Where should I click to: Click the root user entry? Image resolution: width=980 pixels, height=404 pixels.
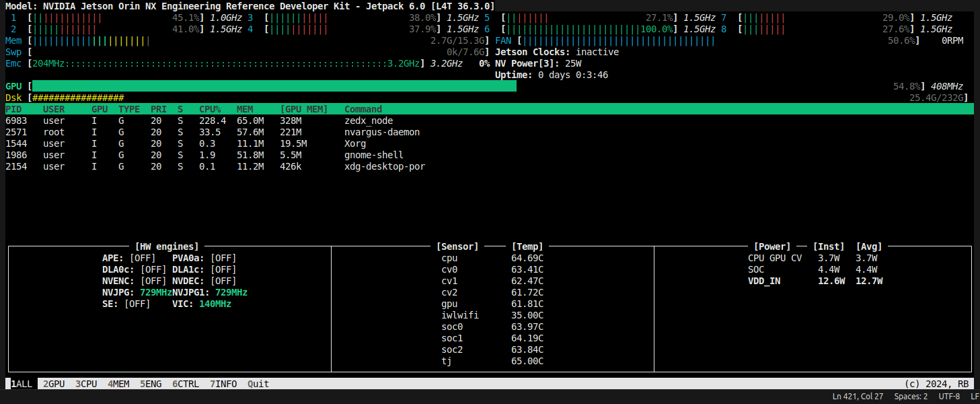pos(54,132)
